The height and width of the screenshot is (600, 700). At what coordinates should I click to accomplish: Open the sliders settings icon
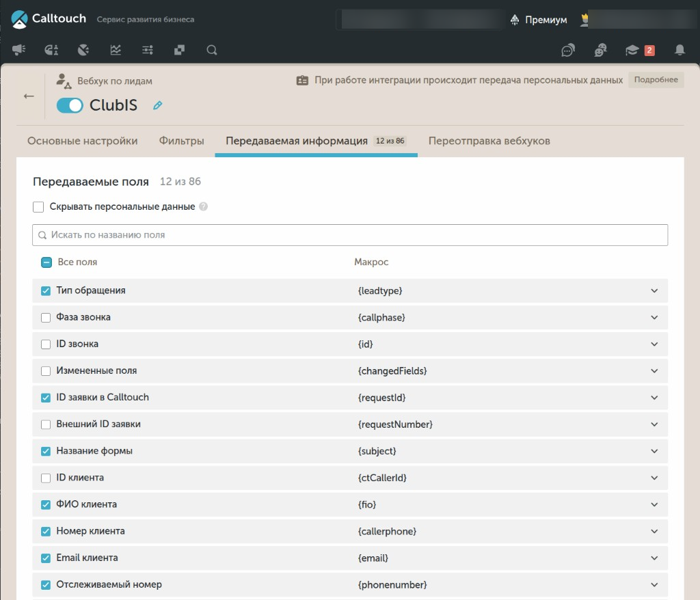tap(148, 50)
